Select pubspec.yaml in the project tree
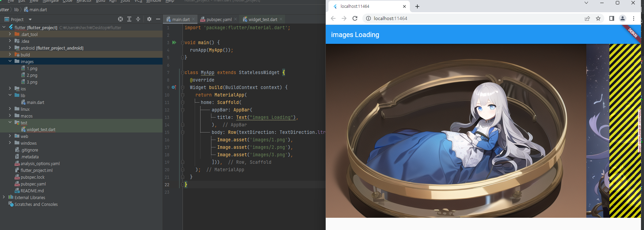Viewport: 644px width, 230px height. click(x=33, y=184)
